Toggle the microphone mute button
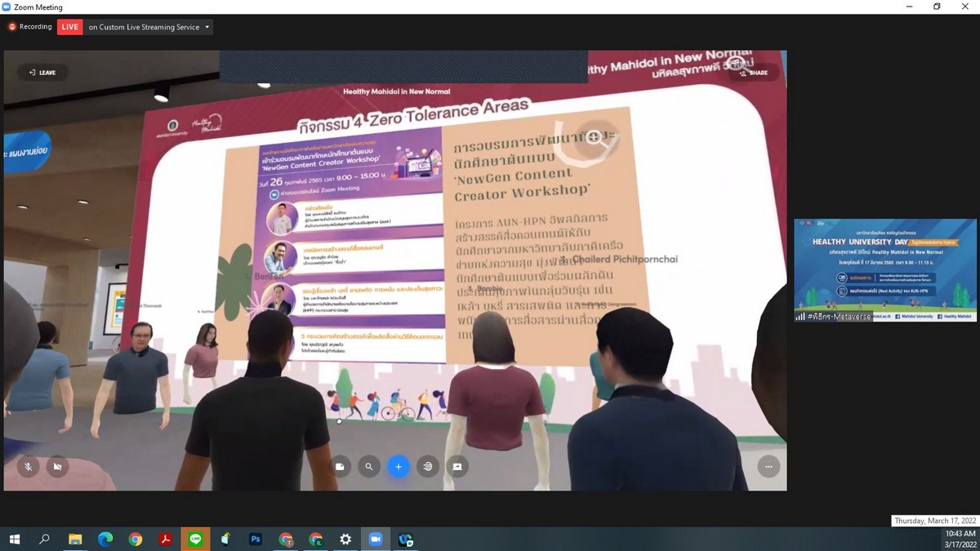 pos(28,467)
